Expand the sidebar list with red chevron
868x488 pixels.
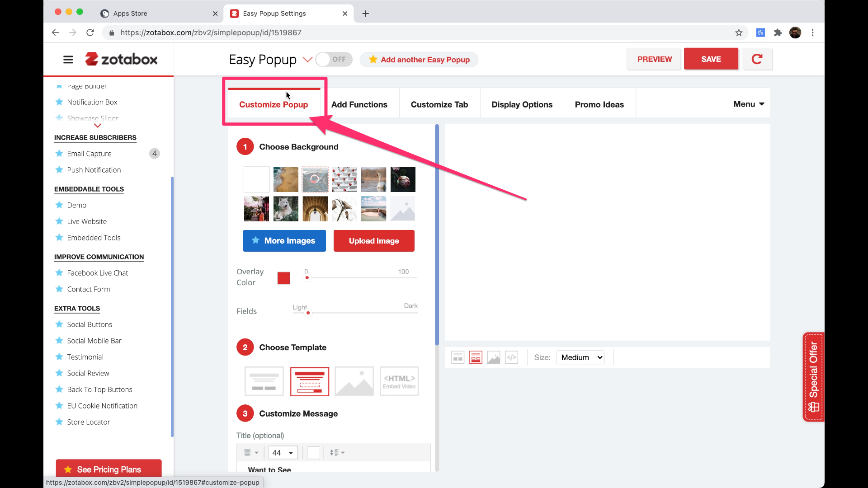pos(98,126)
